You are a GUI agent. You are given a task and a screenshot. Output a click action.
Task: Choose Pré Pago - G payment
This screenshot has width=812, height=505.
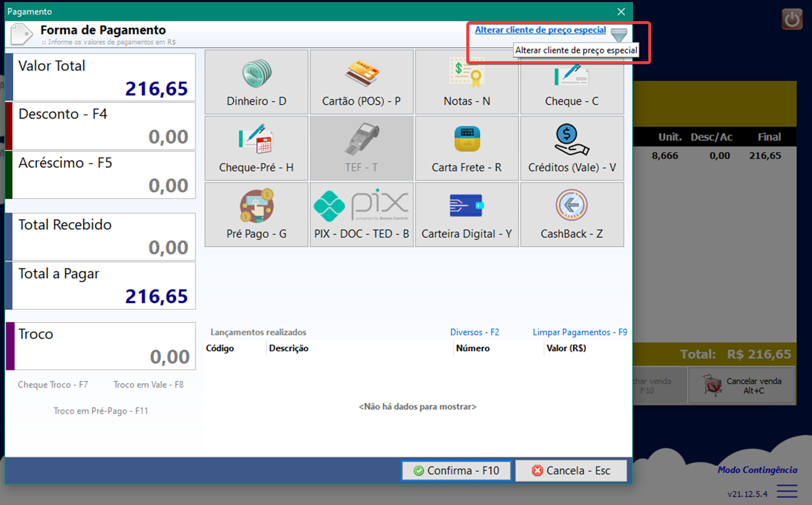256,215
